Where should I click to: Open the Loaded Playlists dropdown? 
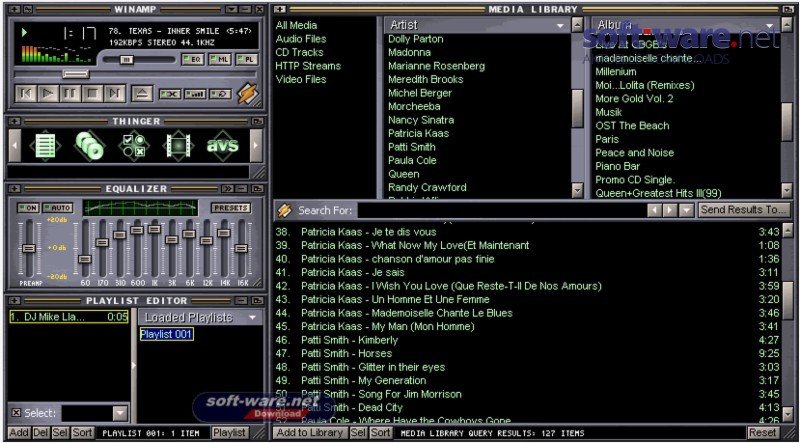252,317
